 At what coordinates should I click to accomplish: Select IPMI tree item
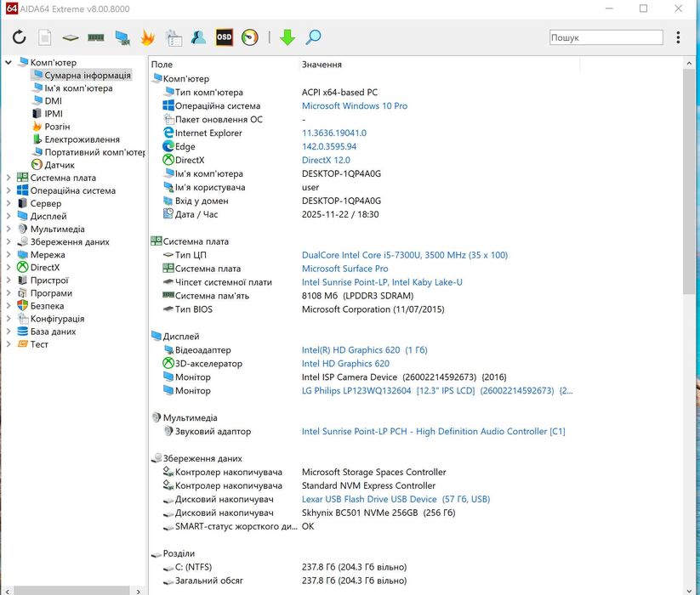tap(54, 114)
